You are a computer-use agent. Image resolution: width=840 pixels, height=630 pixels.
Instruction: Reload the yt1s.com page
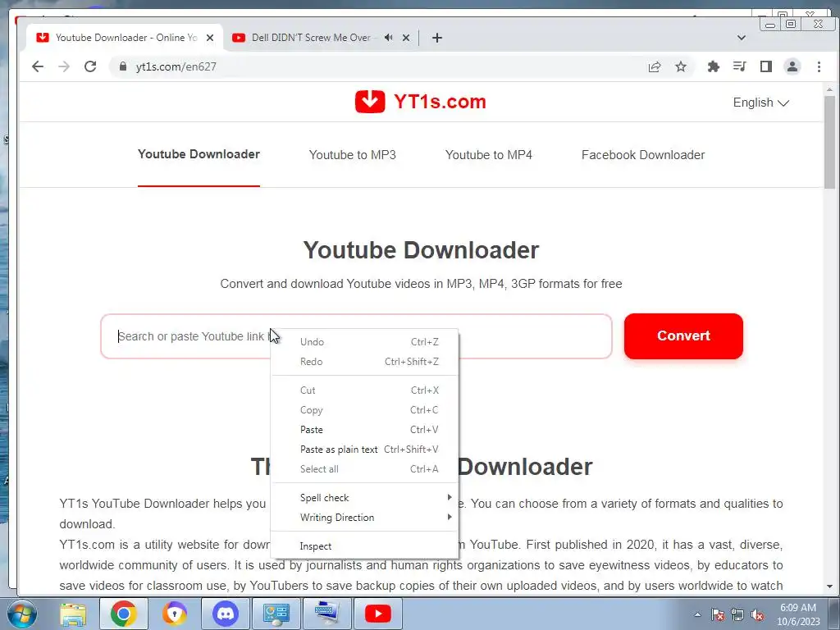point(90,66)
